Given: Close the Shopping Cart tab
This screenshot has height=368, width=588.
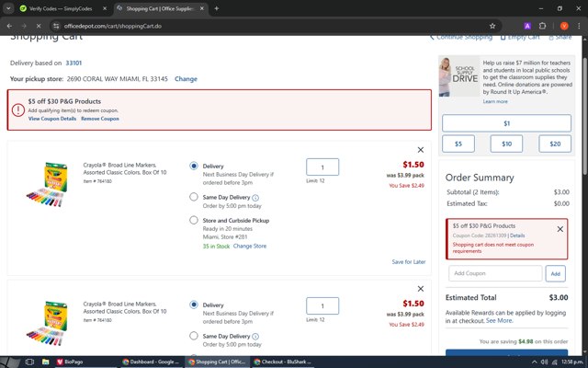Looking at the screenshot, I should (202, 8).
